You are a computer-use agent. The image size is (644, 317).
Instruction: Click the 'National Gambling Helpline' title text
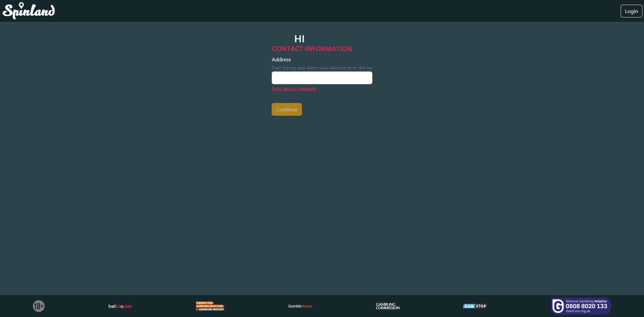coord(586,301)
